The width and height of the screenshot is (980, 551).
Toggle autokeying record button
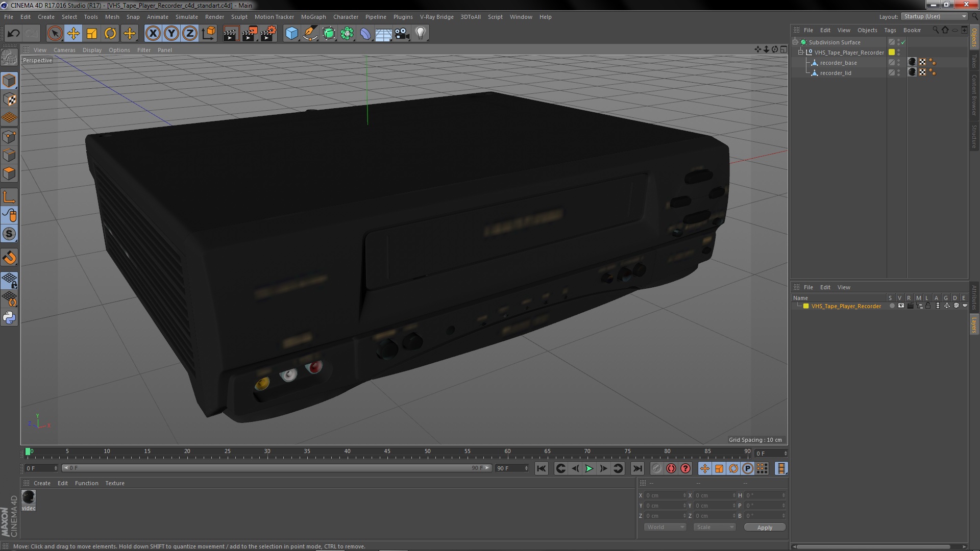[x=671, y=468]
